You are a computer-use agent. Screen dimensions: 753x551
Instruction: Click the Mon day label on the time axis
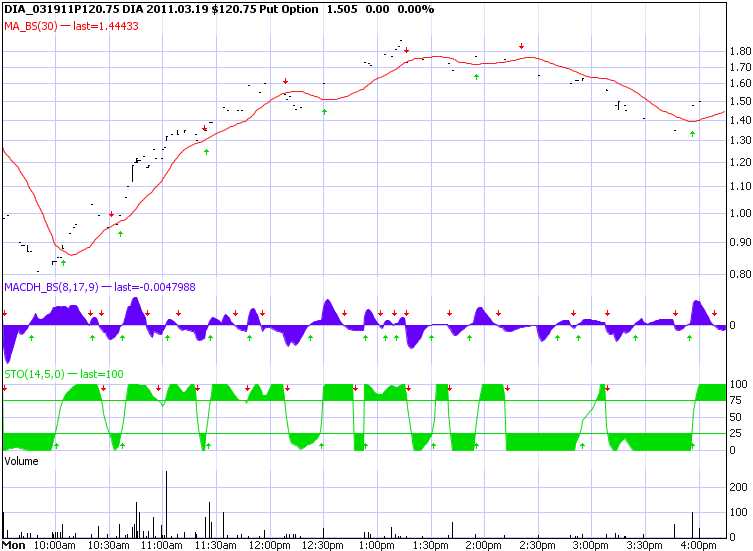pyautogui.click(x=13, y=545)
